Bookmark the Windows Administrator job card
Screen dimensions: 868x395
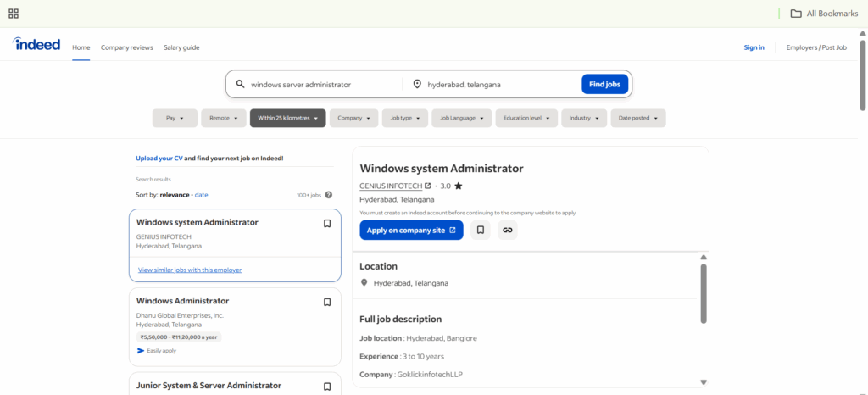click(x=327, y=302)
